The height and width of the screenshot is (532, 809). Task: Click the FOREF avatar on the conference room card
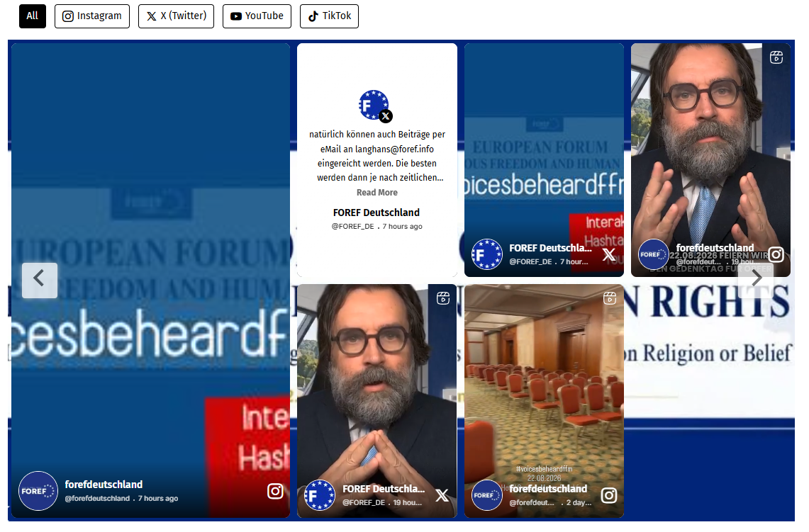(x=486, y=495)
